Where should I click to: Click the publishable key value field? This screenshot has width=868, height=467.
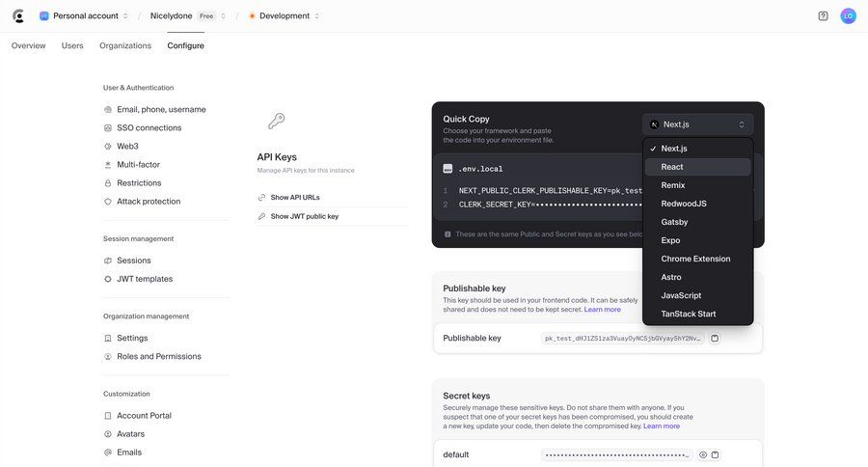(623, 339)
